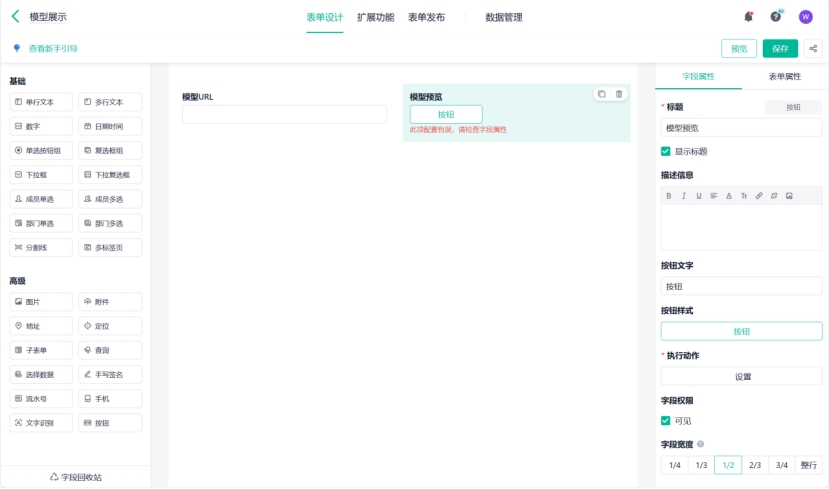The width and height of the screenshot is (829, 489).
Task: Apply bold in the 描述信息 editor
Action: point(669,196)
